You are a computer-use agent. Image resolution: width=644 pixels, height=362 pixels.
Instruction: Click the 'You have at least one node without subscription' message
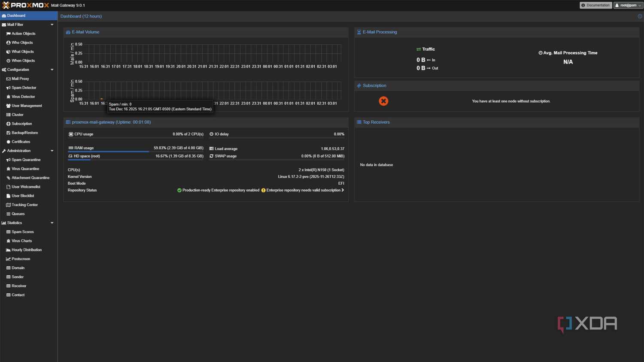511,101
